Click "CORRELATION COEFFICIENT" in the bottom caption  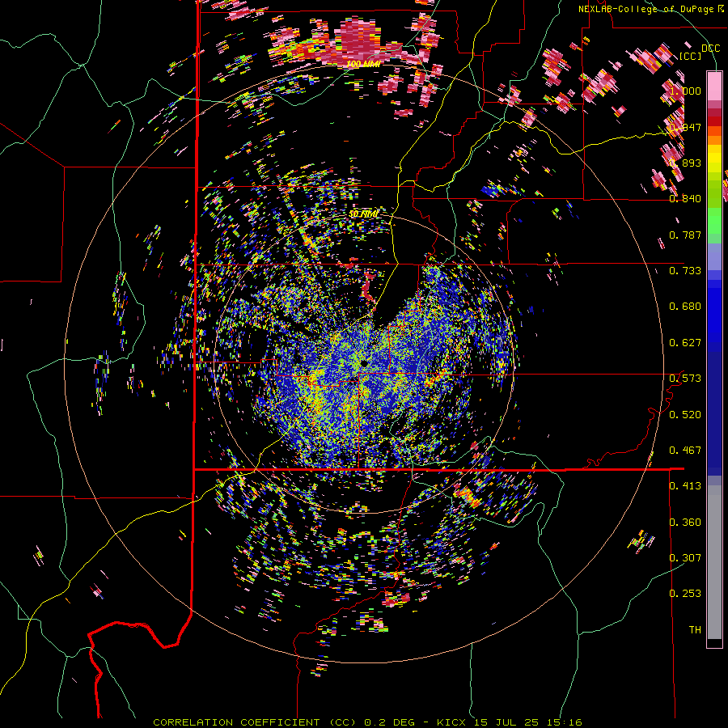click(x=236, y=722)
